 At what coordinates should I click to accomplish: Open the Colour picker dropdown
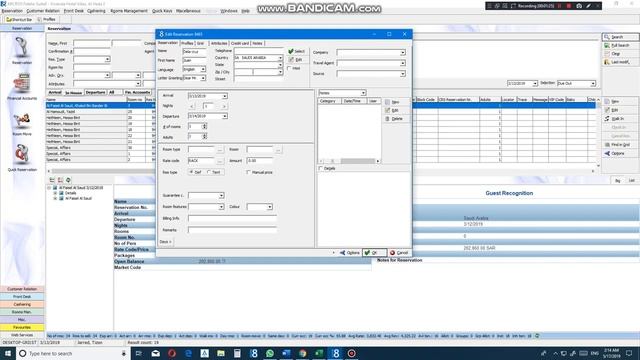(270, 207)
